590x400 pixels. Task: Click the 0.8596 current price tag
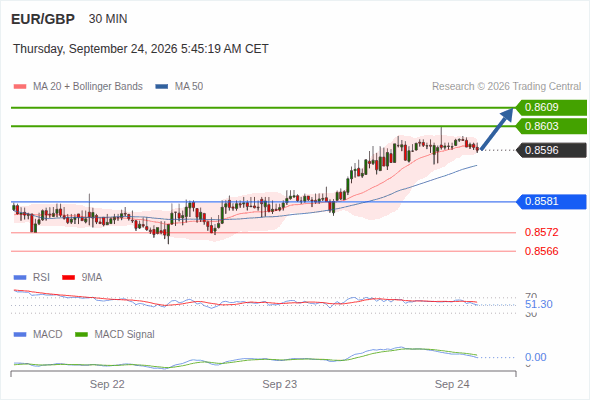click(551, 150)
